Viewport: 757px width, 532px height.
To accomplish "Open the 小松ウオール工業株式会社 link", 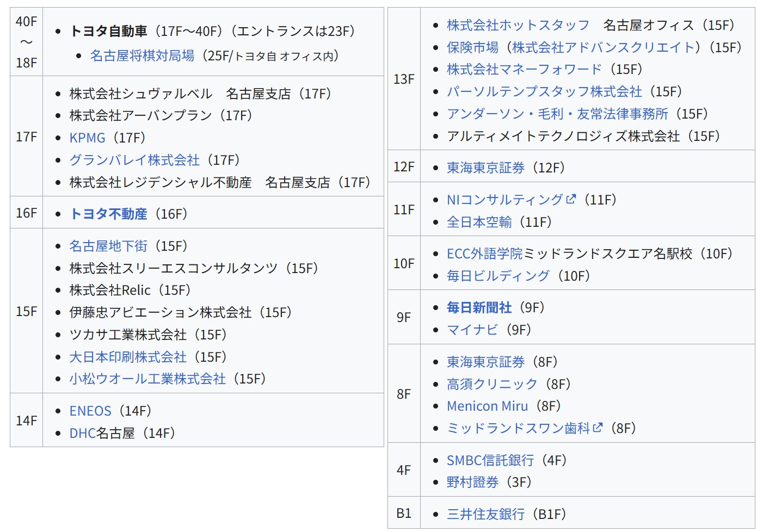I will (147, 379).
